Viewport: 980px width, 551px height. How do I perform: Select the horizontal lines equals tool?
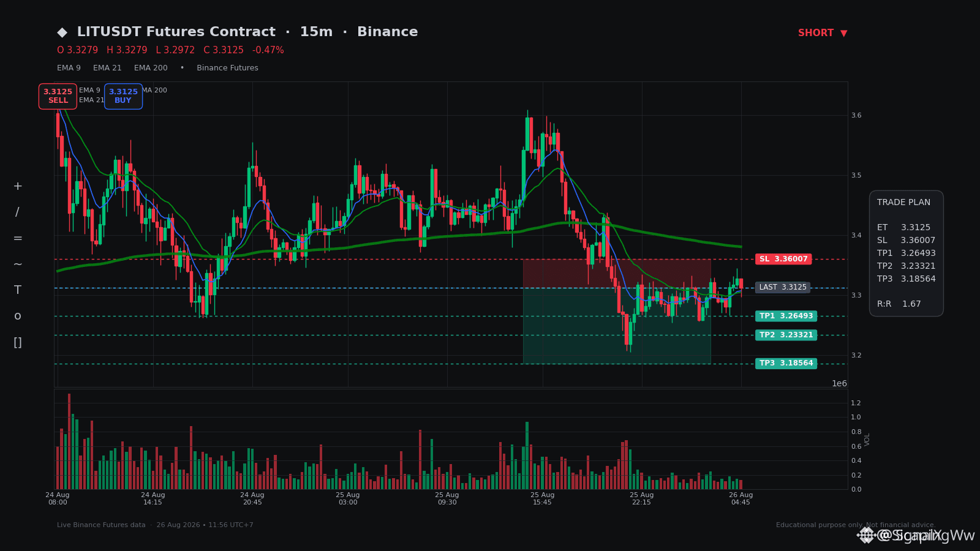tap(18, 238)
